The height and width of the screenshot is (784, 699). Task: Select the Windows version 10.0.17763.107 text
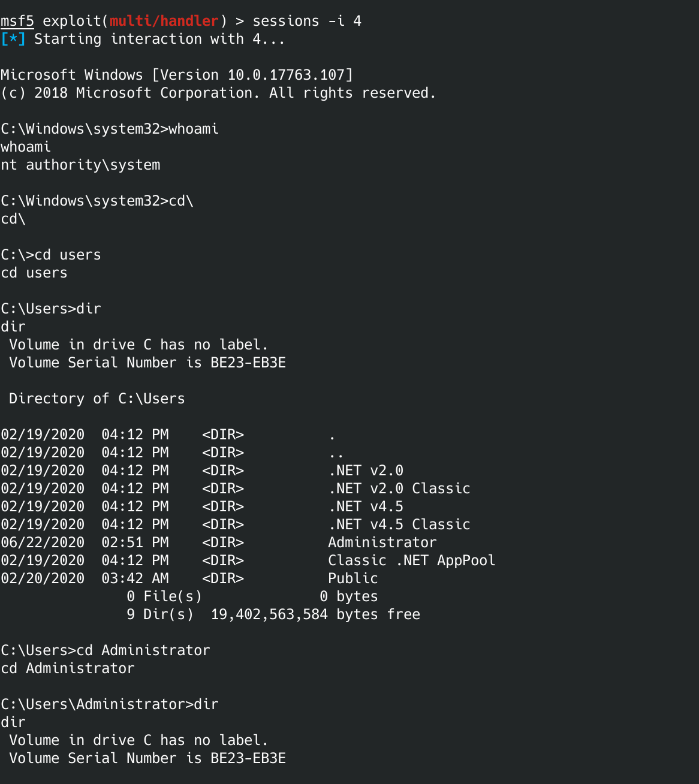290,75
